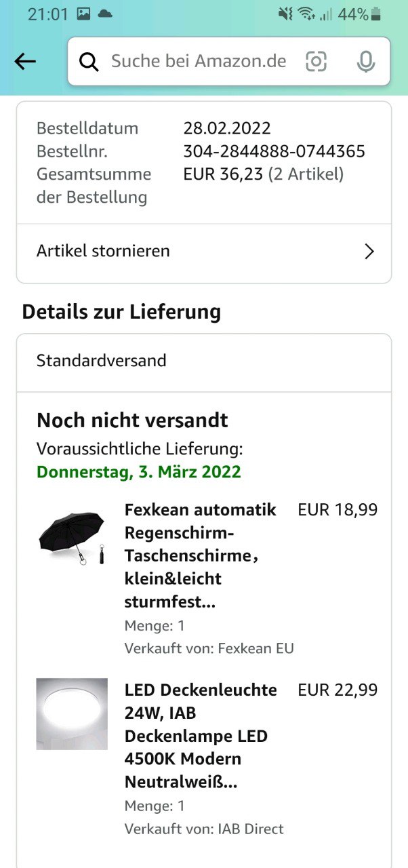Screen dimensions: 408x868
Task: Tap the search magnifier icon
Action: (x=89, y=62)
